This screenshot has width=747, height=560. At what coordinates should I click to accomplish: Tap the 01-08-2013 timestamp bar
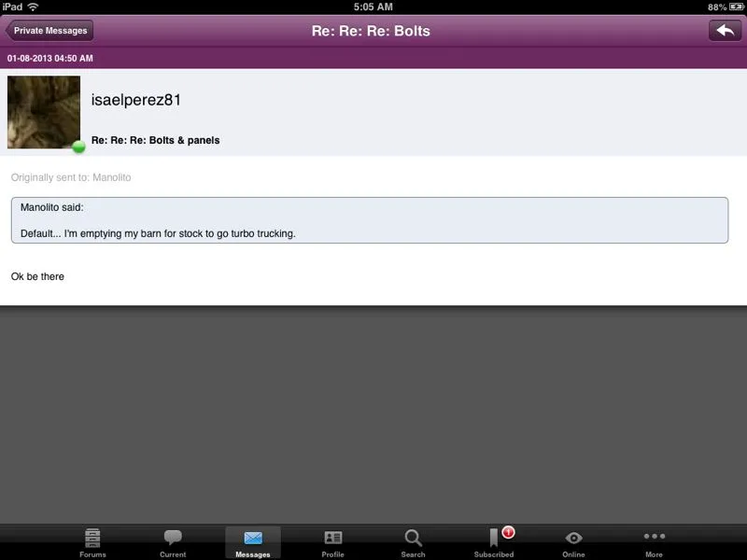pyautogui.click(x=50, y=59)
